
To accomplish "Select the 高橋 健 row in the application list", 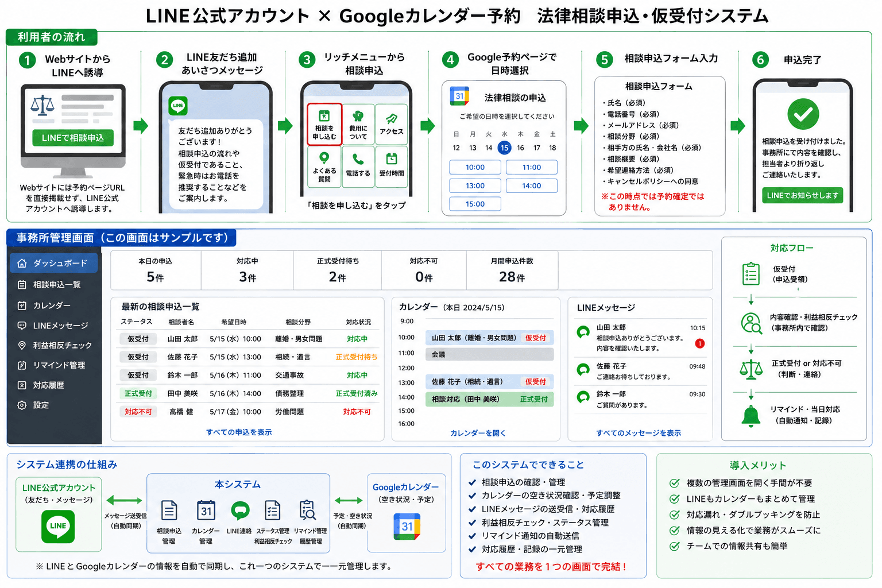I will coord(247,412).
